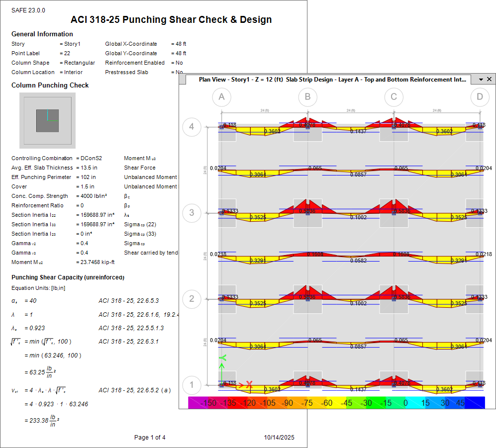Click the ACI 318-25 report title
Viewport: 496px width, 448px height.
[x=171, y=20]
